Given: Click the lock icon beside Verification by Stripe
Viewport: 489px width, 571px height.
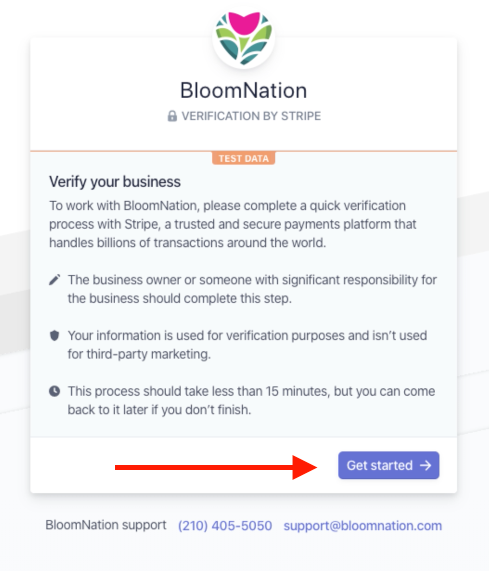Looking at the screenshot, I should 172,116.
